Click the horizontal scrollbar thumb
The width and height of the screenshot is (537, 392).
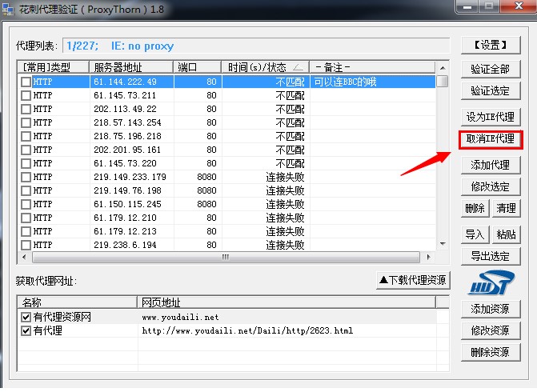[x=226, y=257]
